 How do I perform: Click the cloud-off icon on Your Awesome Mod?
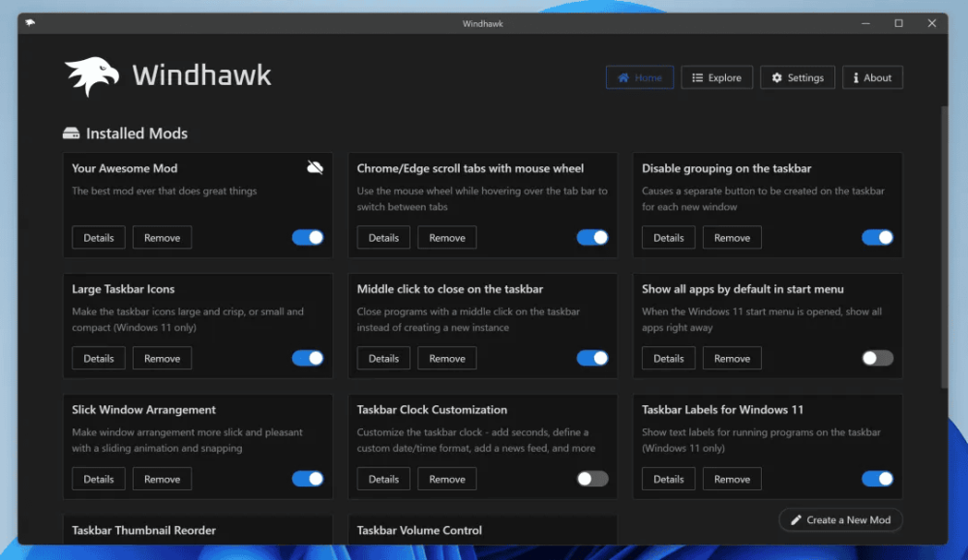point(315,167)
